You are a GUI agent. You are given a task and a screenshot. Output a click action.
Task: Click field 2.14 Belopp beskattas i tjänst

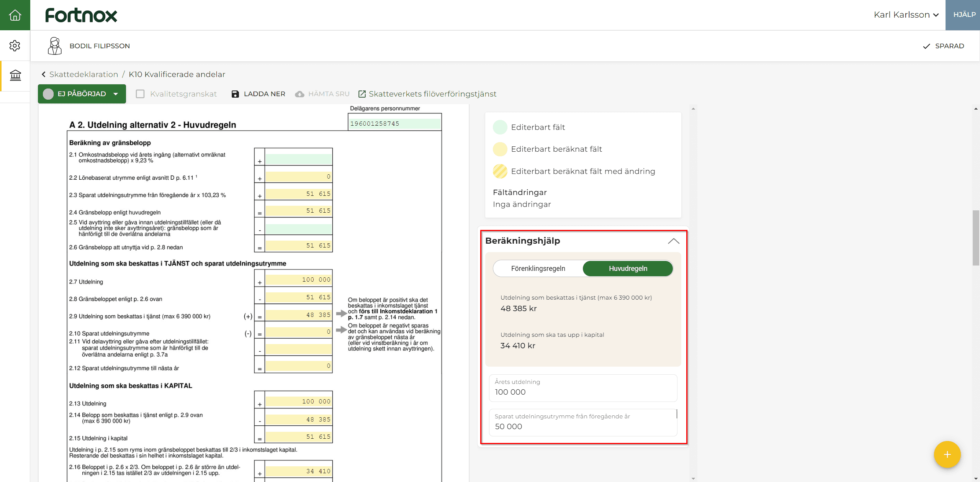pyautogui.click(x=299, y=419)
